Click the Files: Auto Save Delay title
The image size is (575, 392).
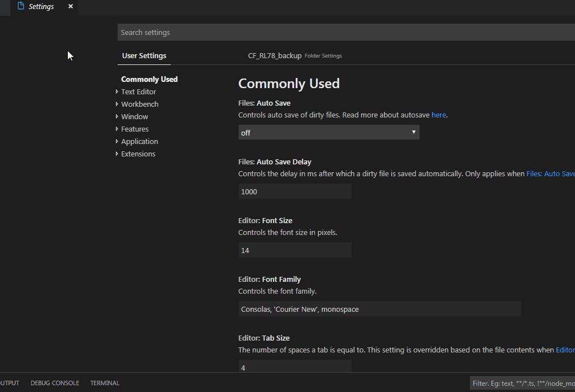point(275,162)
